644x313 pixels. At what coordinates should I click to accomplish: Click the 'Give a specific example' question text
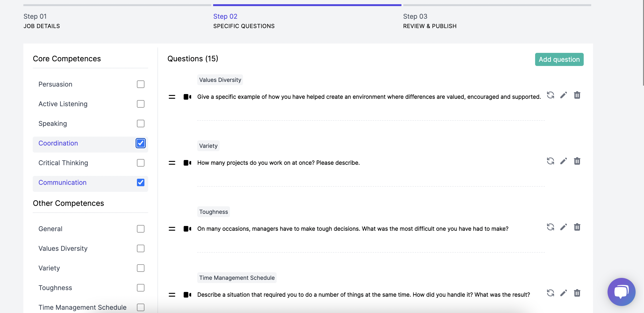pyautogui.click(x=369, y=97)
